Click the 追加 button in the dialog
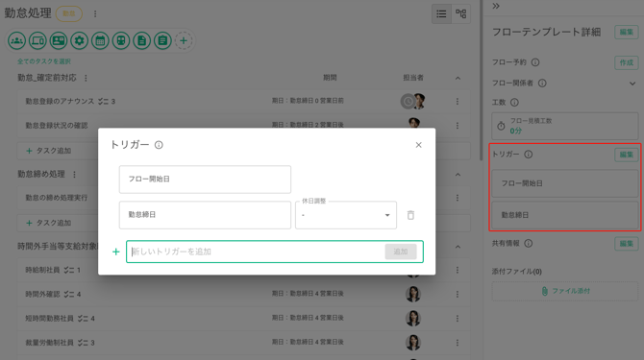644x360 pixels. (x=401, y=252)
